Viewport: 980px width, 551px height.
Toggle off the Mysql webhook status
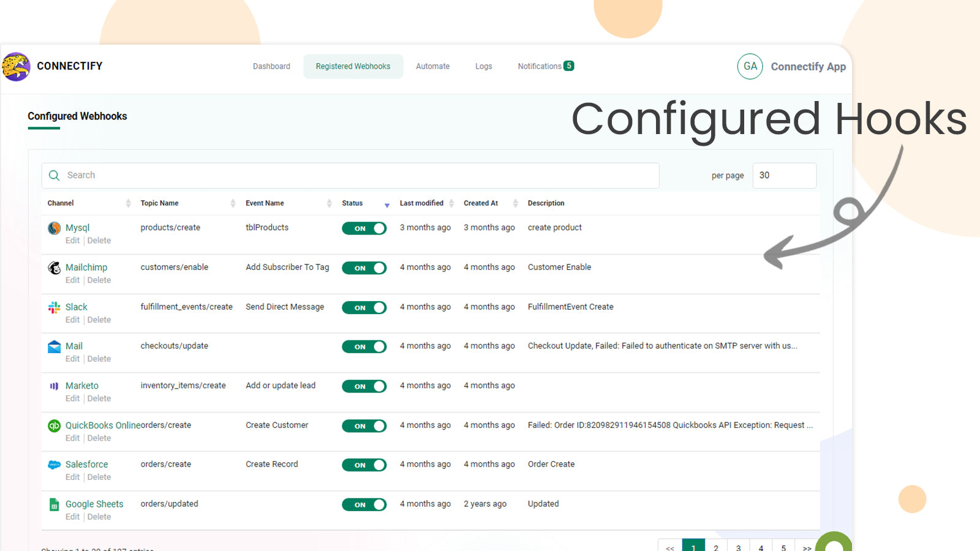[364, 228]
